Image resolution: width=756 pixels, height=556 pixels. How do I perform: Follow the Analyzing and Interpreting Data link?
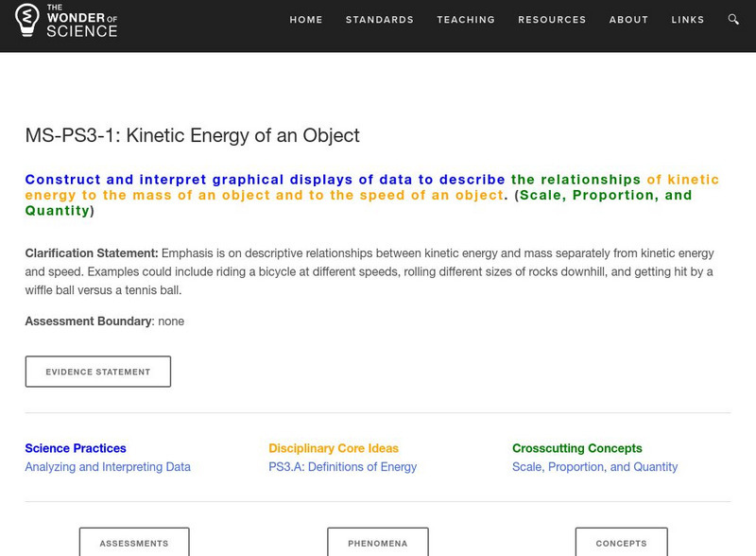click(x=108, y=467)
